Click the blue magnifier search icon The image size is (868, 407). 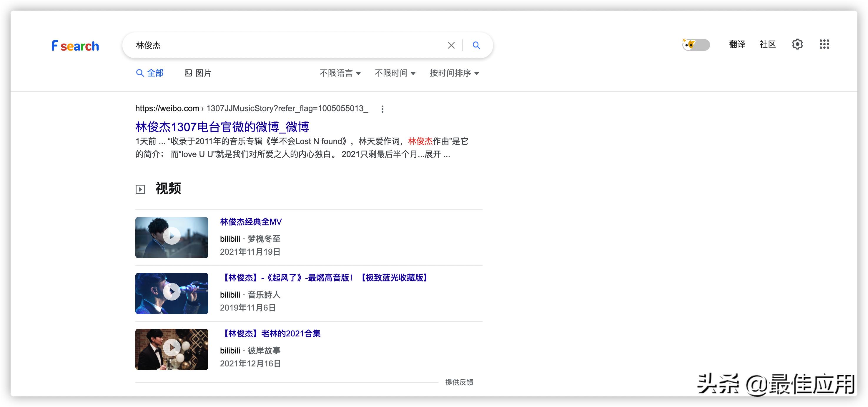(476, 45)
